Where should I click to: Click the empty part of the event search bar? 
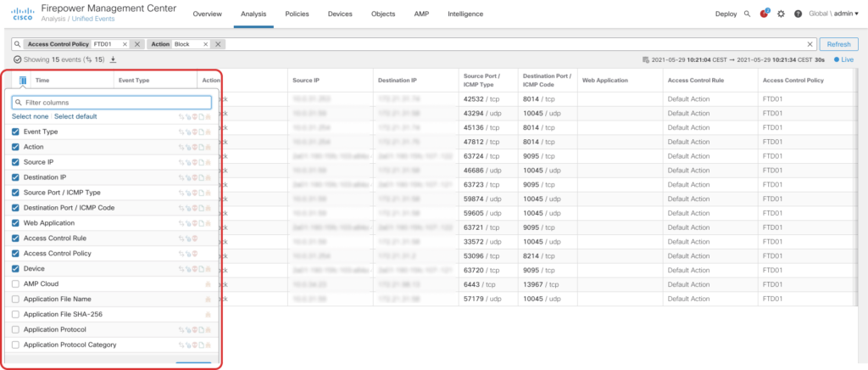515,44
